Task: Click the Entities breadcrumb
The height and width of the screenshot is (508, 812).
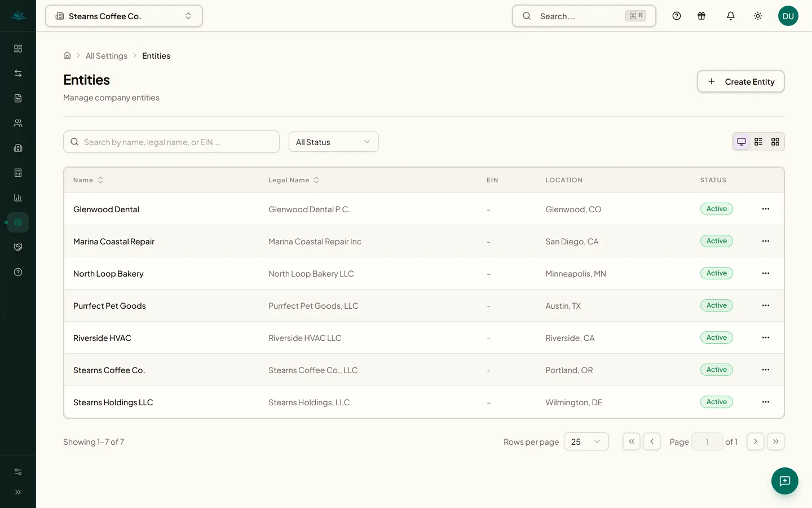Action: pos(156,55)
